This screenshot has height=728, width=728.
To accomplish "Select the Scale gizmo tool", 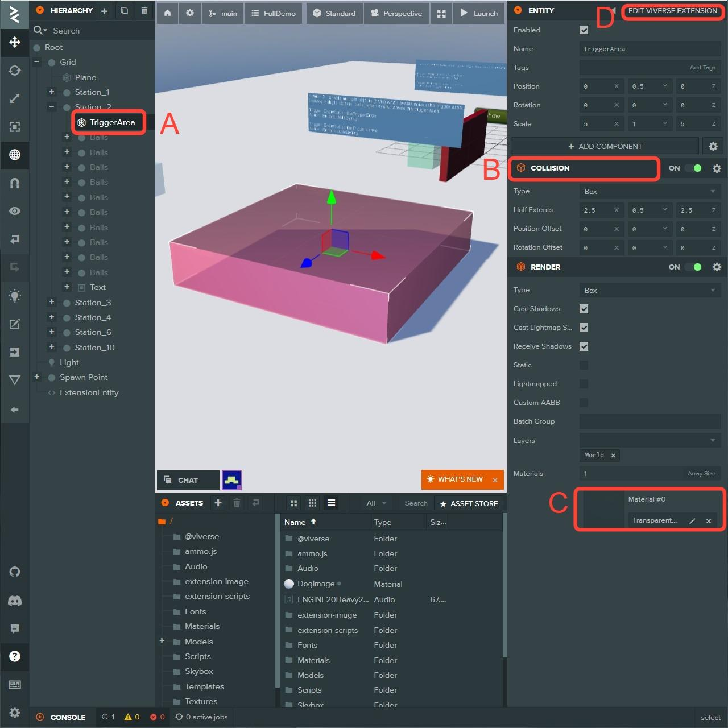I will (15, 98).
